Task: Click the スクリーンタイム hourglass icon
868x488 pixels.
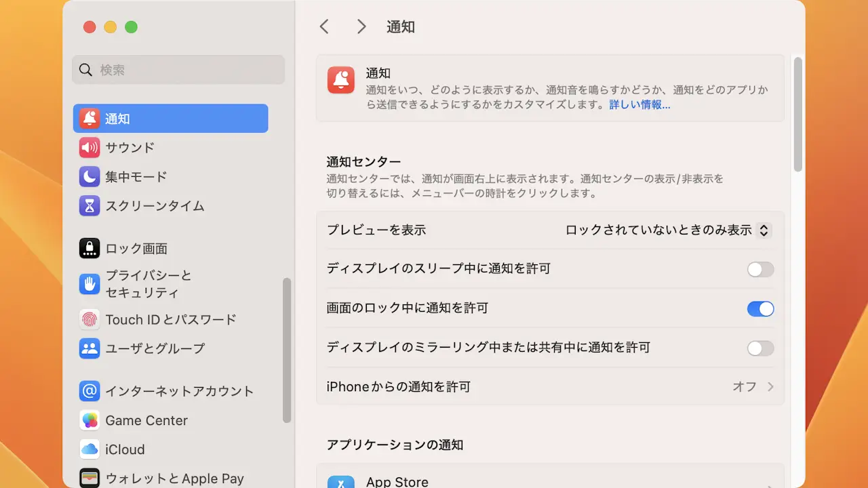Action: 90,206
